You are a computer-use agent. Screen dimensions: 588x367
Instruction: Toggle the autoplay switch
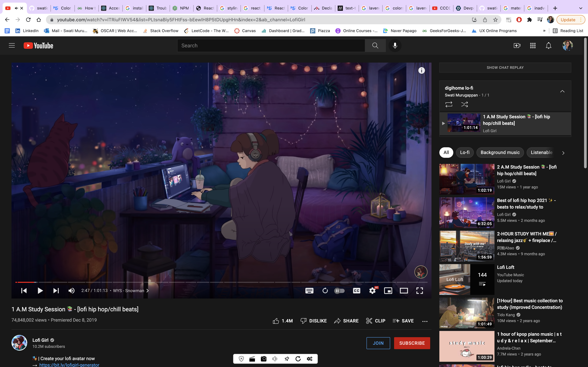[339, 290]
